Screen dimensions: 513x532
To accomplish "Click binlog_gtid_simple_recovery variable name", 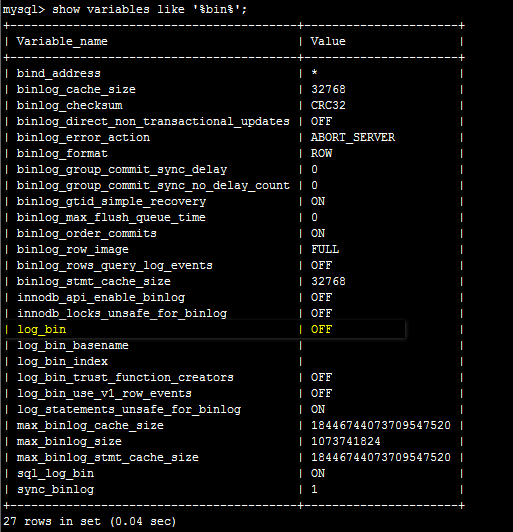I will click(x=111, y=202).
